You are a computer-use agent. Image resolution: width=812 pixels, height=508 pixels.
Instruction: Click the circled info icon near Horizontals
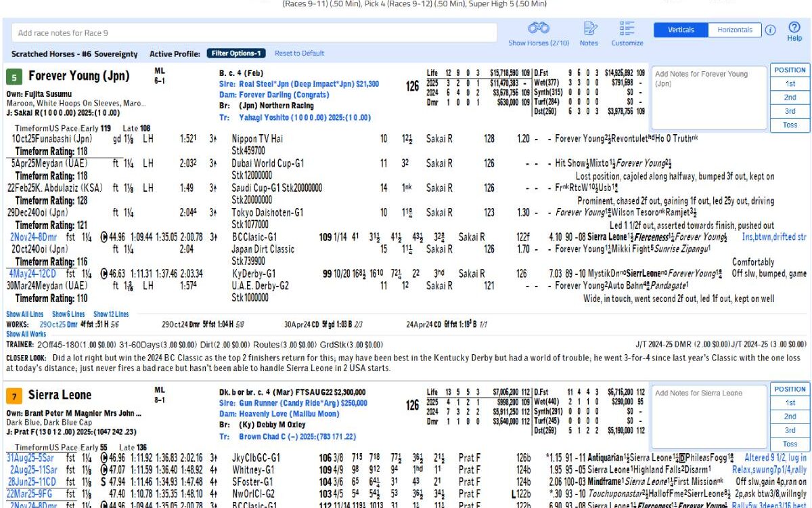pyautogui.click(x=771, y=30)
